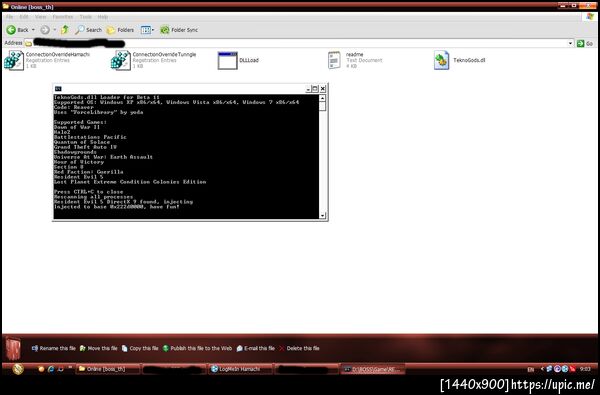This screenshot has height=395, width=600.
Task: Click "Publish this file to the Web"
Action: coord(197,348)
